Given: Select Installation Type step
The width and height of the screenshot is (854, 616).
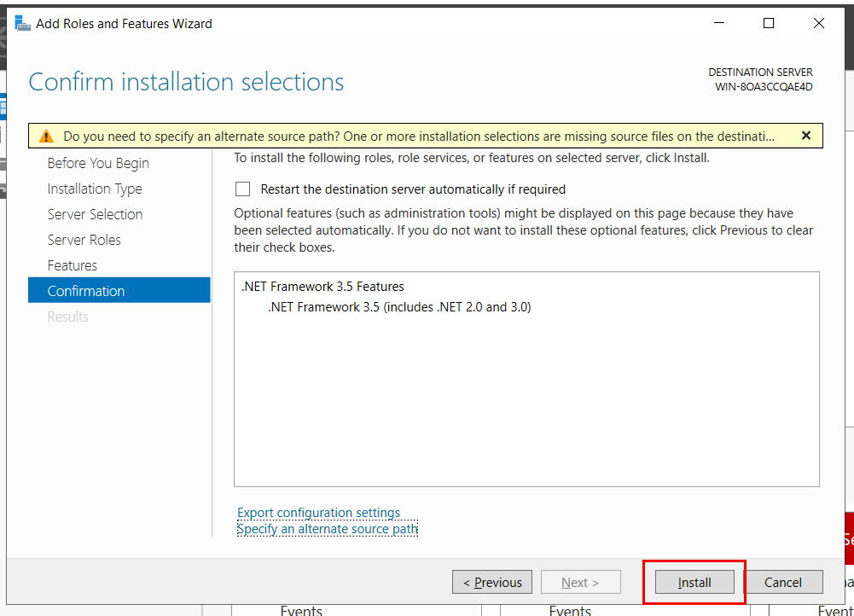Looking at the screenshot, I should 95,189.
